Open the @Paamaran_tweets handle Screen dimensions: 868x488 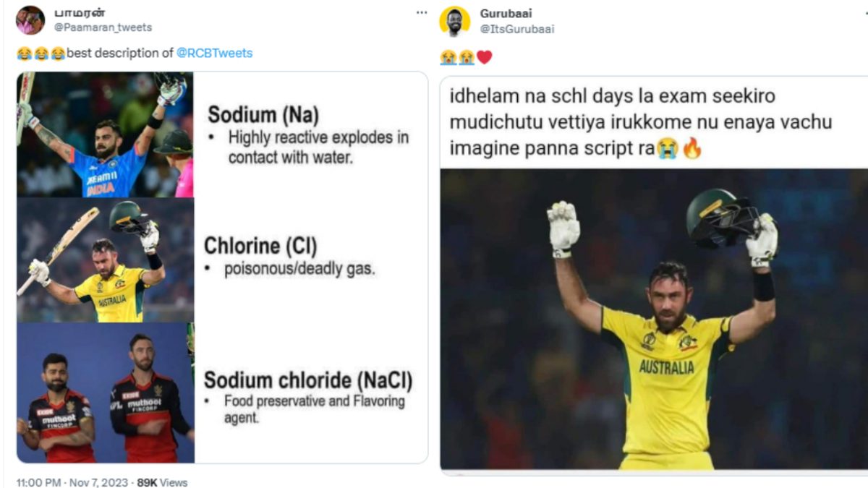[x=103, y=27]
